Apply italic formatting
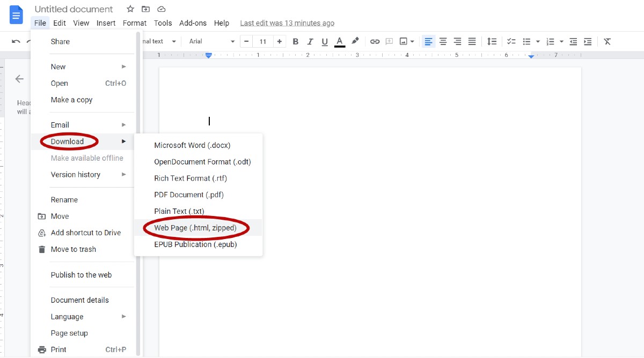The height and width of the screenshot is (358, 644). click(x=310, y=41)
